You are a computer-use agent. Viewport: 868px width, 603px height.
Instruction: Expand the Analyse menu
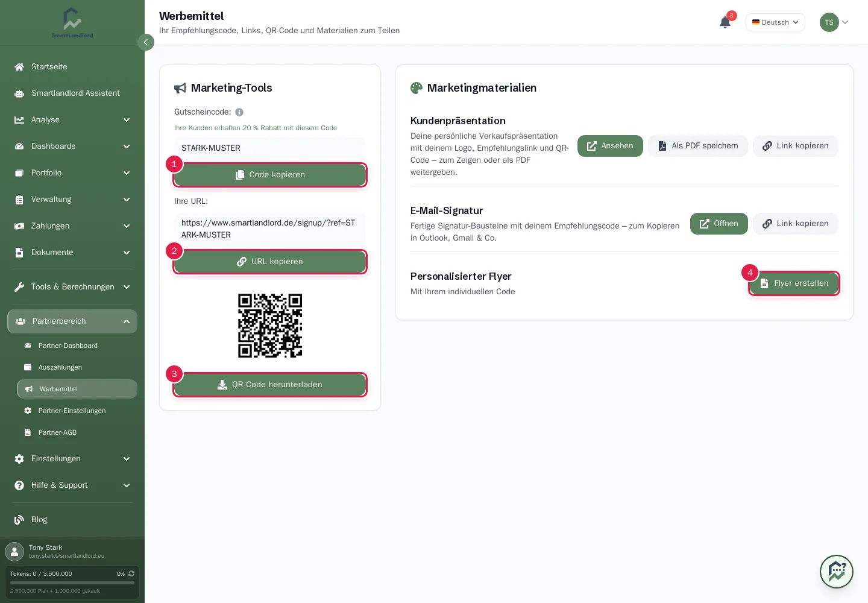[127, 120]
